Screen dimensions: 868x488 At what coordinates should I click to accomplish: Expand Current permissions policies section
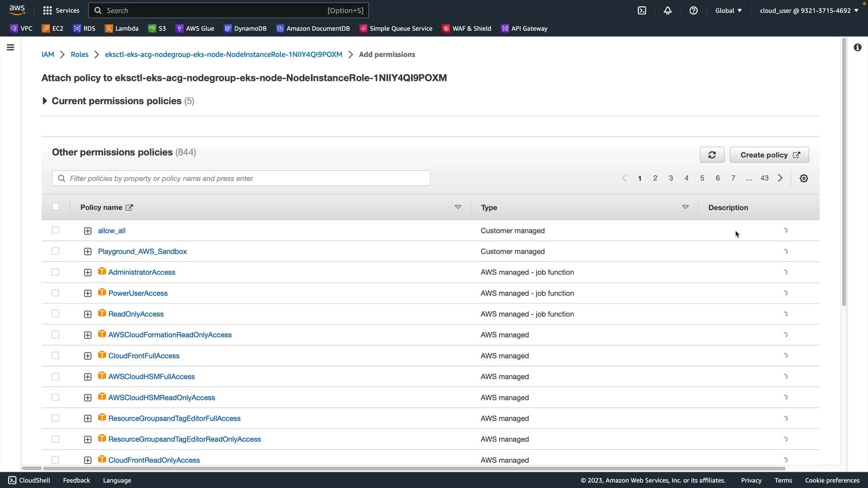[x=45, y=101]
